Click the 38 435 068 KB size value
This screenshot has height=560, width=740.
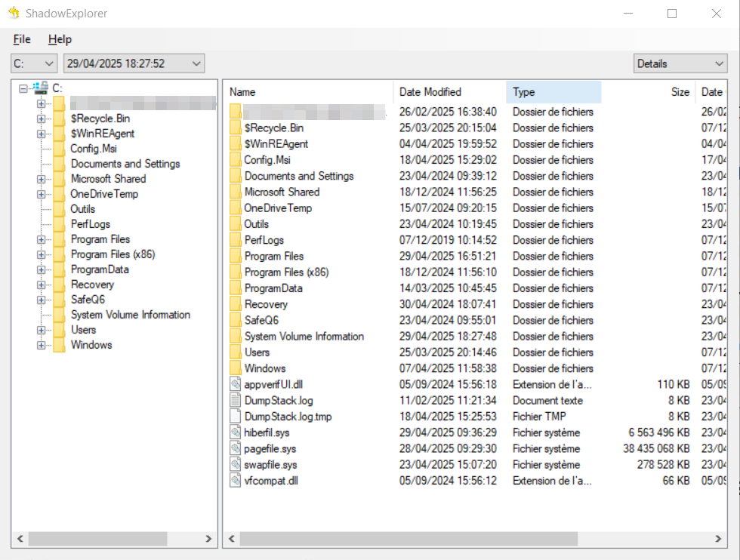(656, 448)
